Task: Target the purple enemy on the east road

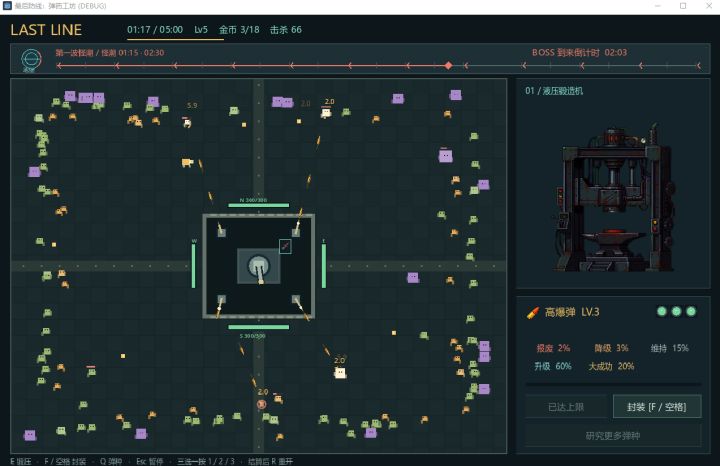Action: 413,277
